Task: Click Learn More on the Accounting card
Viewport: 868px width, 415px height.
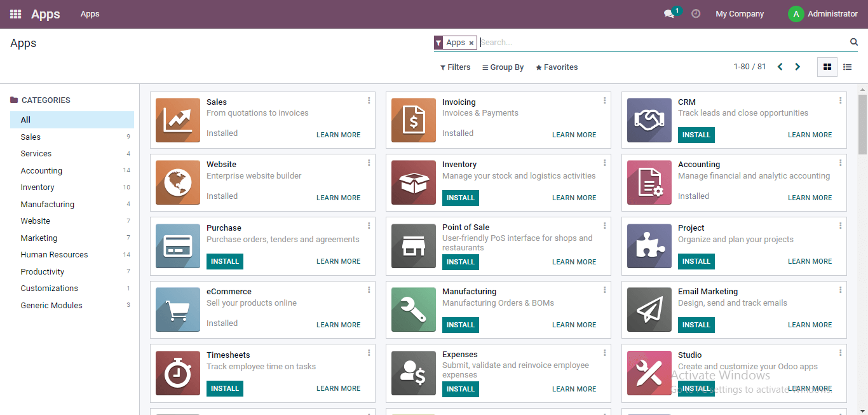Action: point(810,198)
